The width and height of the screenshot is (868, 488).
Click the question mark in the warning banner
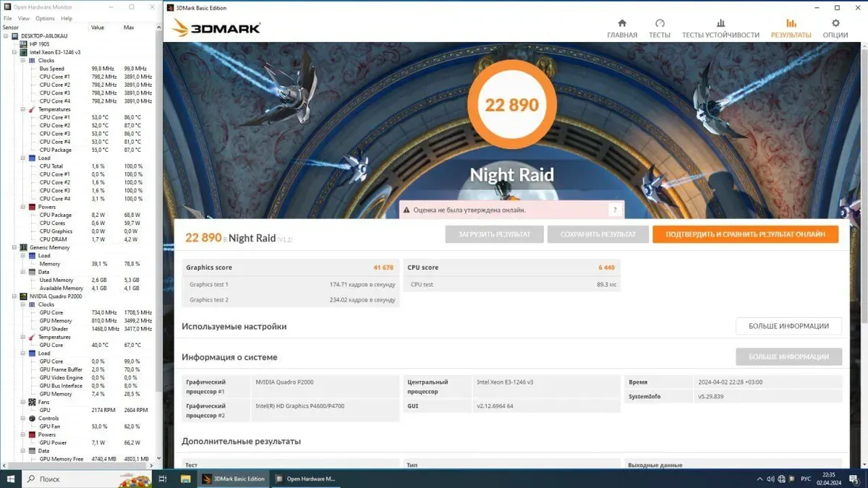click(x=615, y=210)
